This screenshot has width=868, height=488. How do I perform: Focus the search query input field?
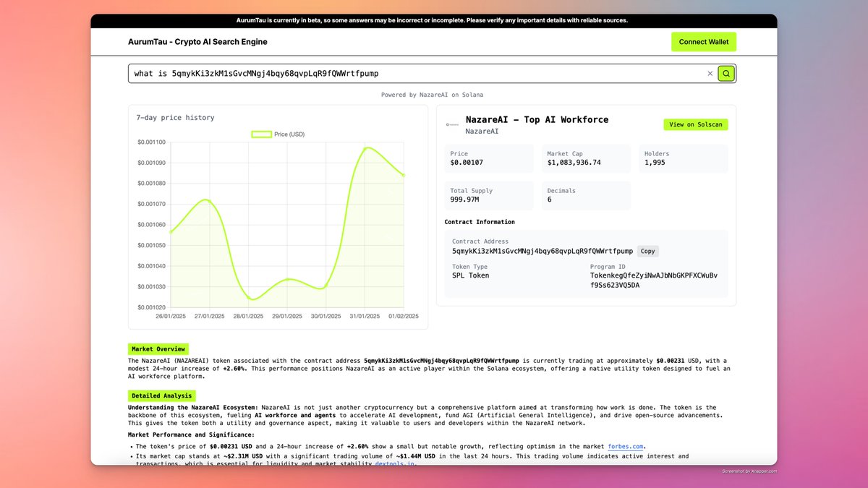[418, 74]
